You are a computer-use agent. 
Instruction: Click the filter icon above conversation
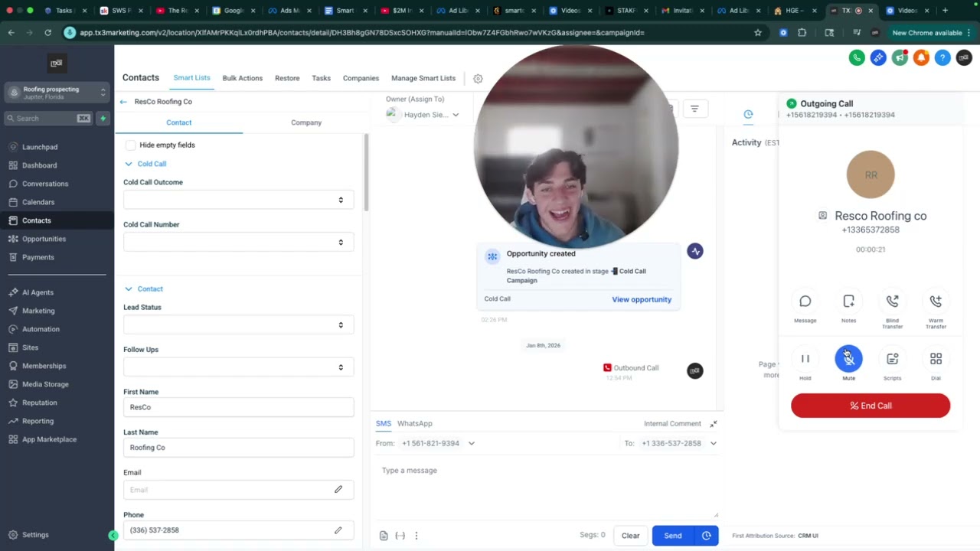tap(694, 109)
